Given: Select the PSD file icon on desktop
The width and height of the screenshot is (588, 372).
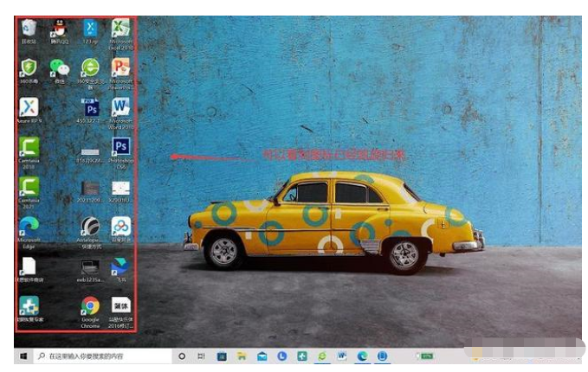Looking at the screenshot, I should tap(90, 106).
